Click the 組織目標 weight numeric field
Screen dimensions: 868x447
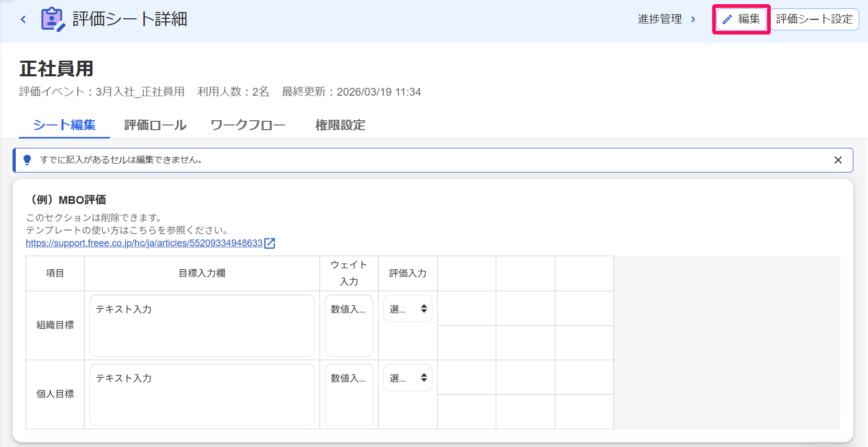pos(349,325)
